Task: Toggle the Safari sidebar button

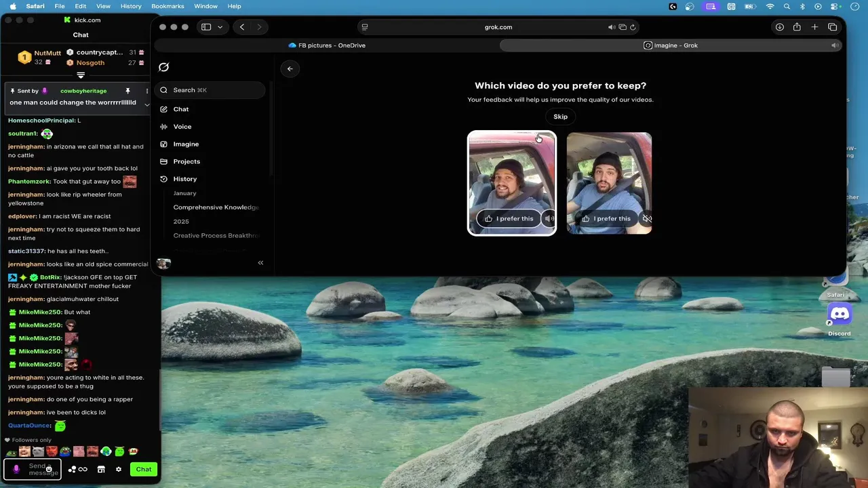Action: 206,27
